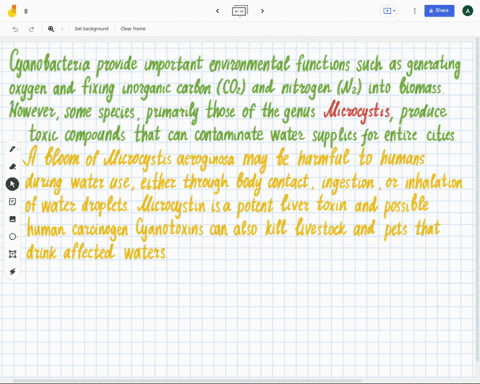Click the red handwritten word "Microcystis"

(357, 111)
